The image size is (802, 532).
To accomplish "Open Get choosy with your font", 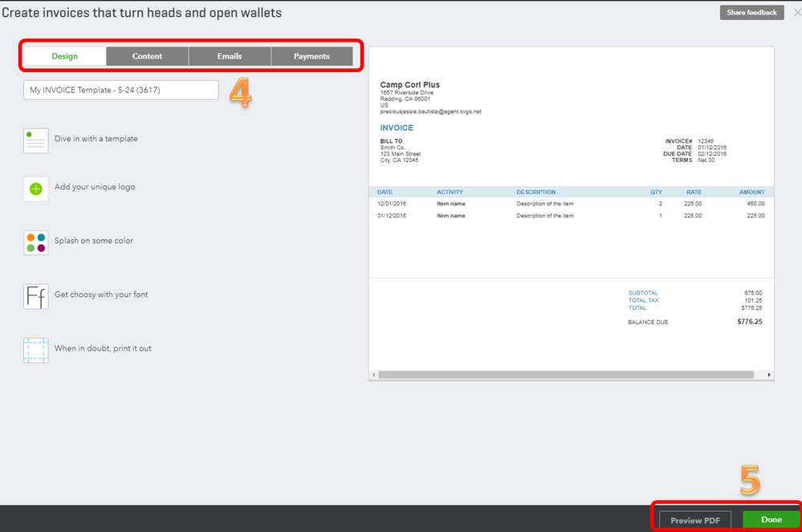I will [101, 294].
